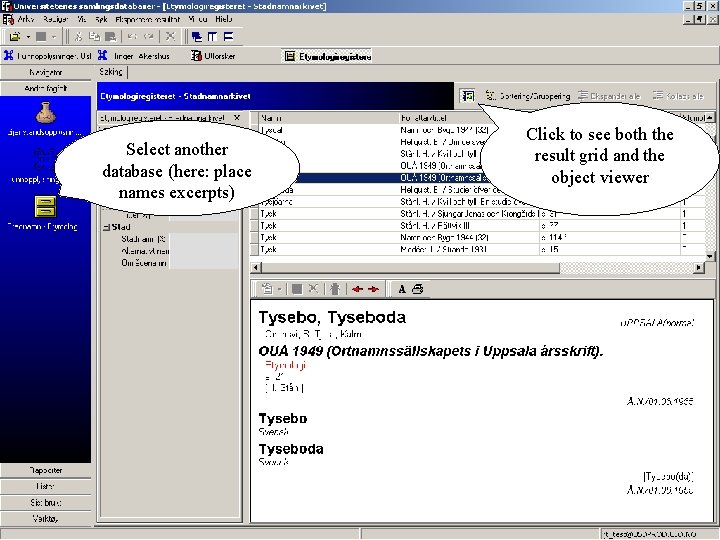The width and height of the screenshot is (720, 540).
Task: Click the grey square icon in viewer toolbar
Action: (x=297, y=289)
